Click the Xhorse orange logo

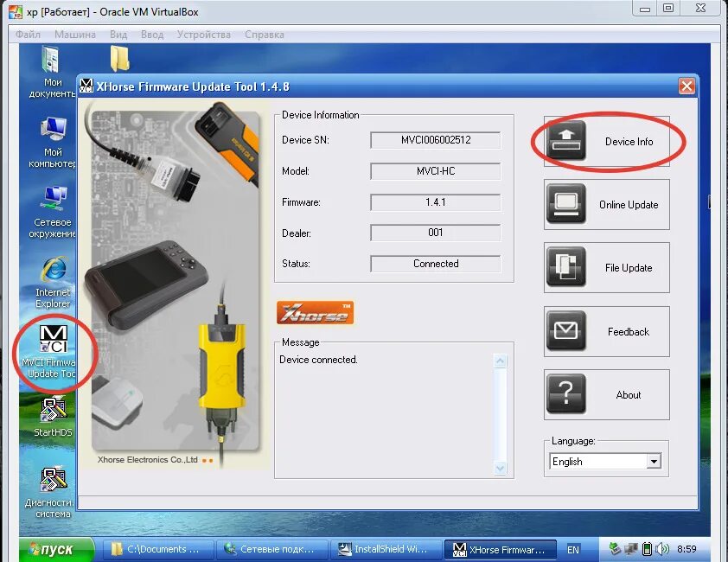click(x=315, y=313)
